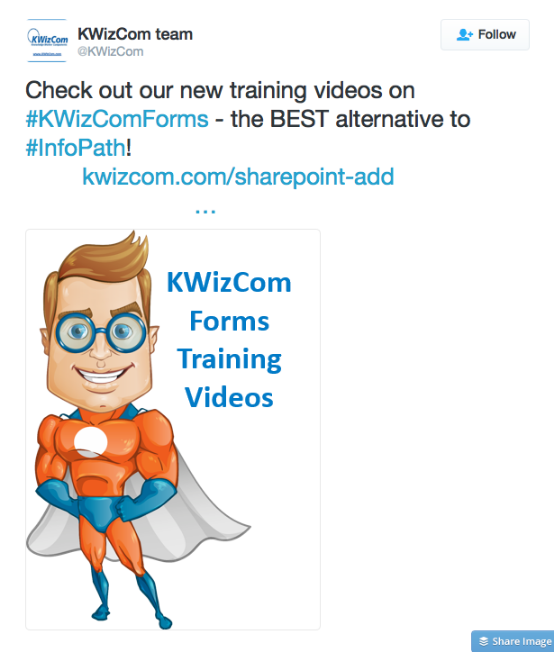Screen dimensions: 554x652
Task: Expand the blue ellipsis under the link
Action: pyautogui.click(x=205, y=211)
